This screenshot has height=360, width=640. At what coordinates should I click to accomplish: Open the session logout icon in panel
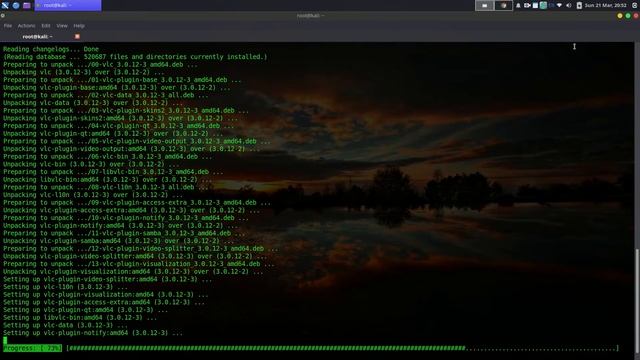coord(635,5)
